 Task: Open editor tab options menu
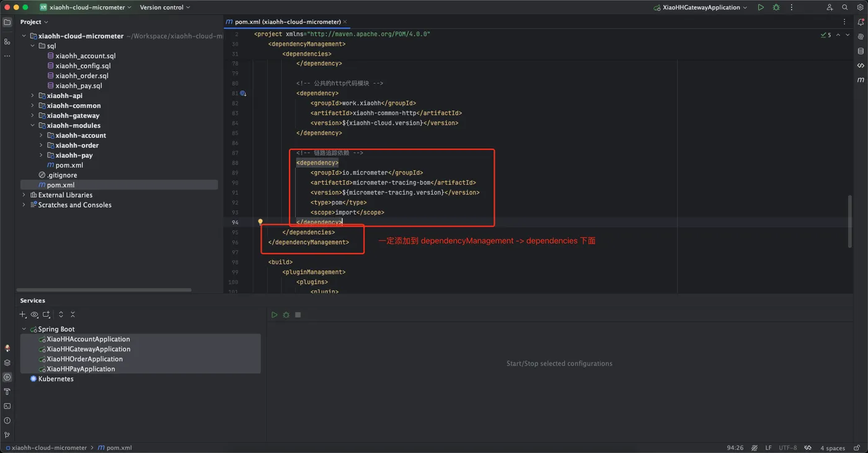(x=844, y=22)
